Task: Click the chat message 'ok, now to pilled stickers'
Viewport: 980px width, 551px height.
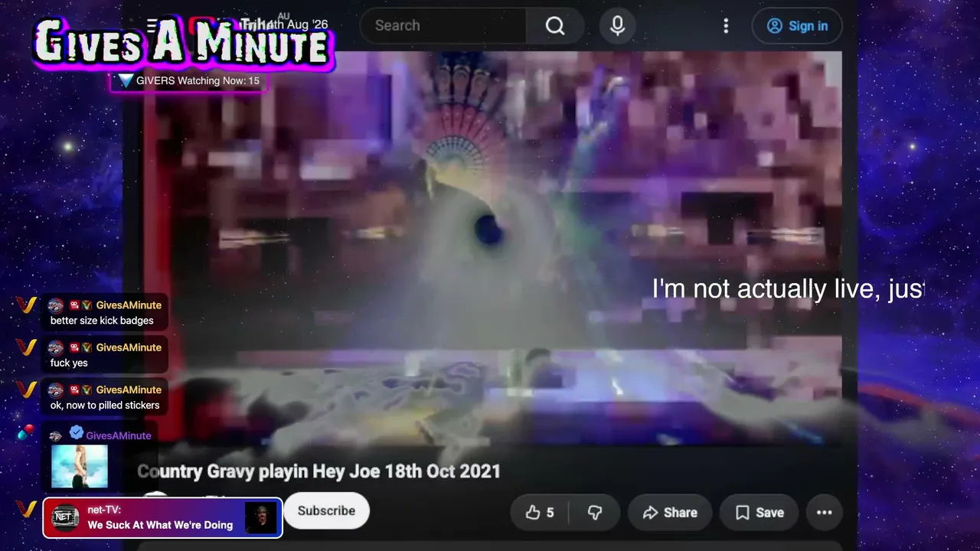Action: pos(105,405)
